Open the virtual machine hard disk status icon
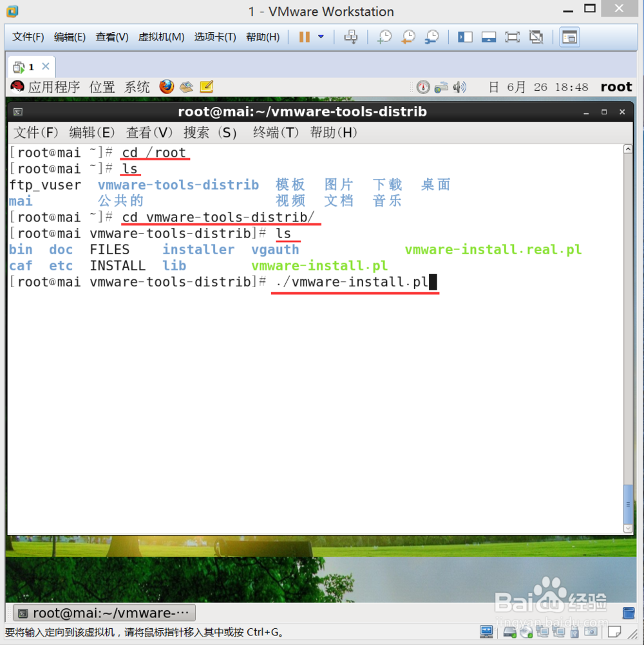 (x=509, y=632)
